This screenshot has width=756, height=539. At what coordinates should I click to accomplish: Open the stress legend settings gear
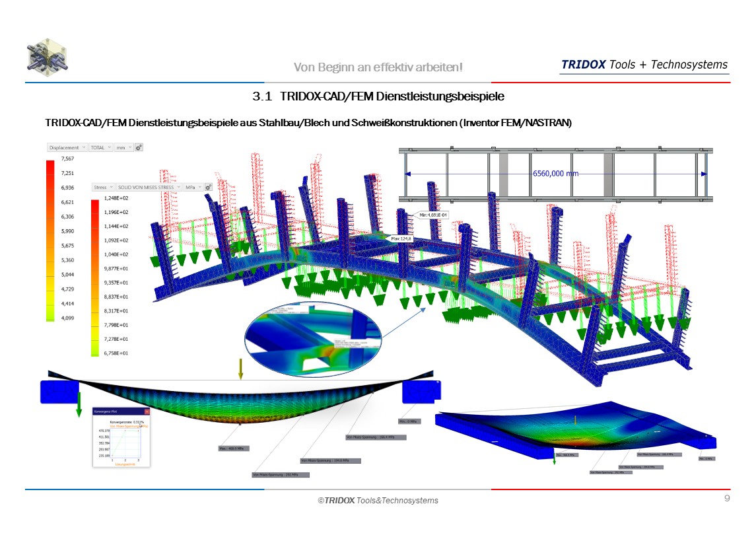(208, 188)
